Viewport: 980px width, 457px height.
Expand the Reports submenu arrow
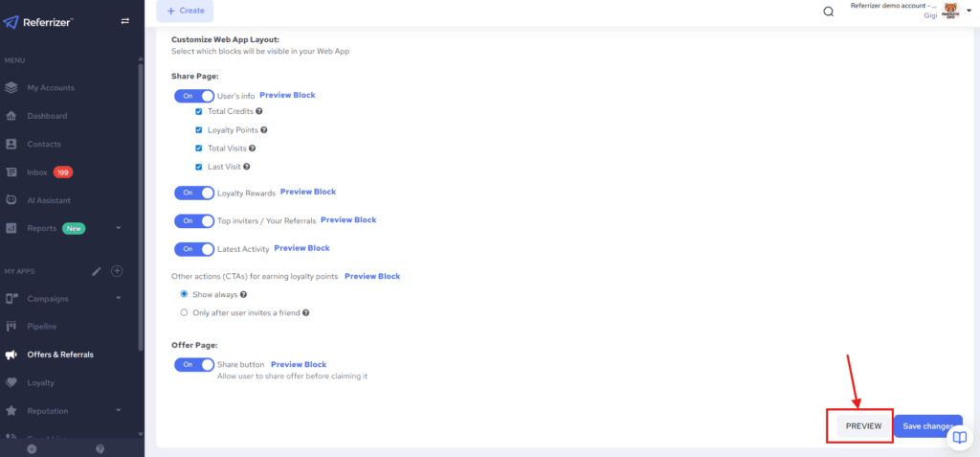point(118,228)
